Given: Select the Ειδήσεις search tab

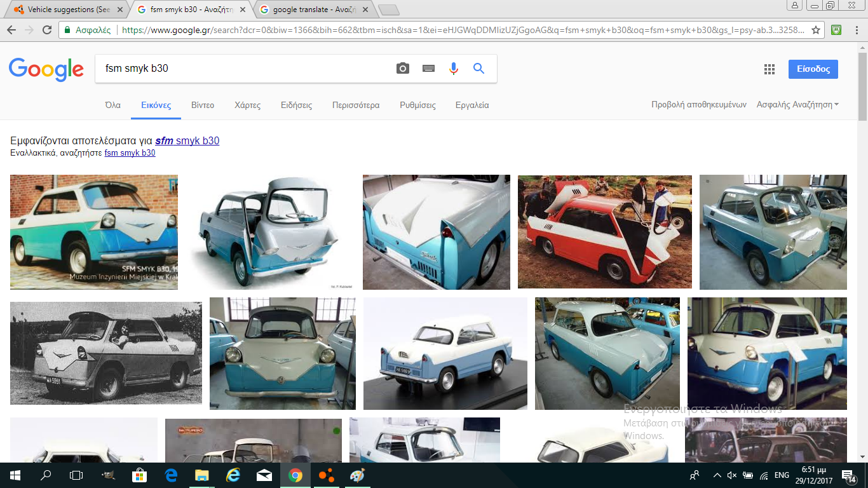Looking at the screenshot, I should click(x=296, y=105).
